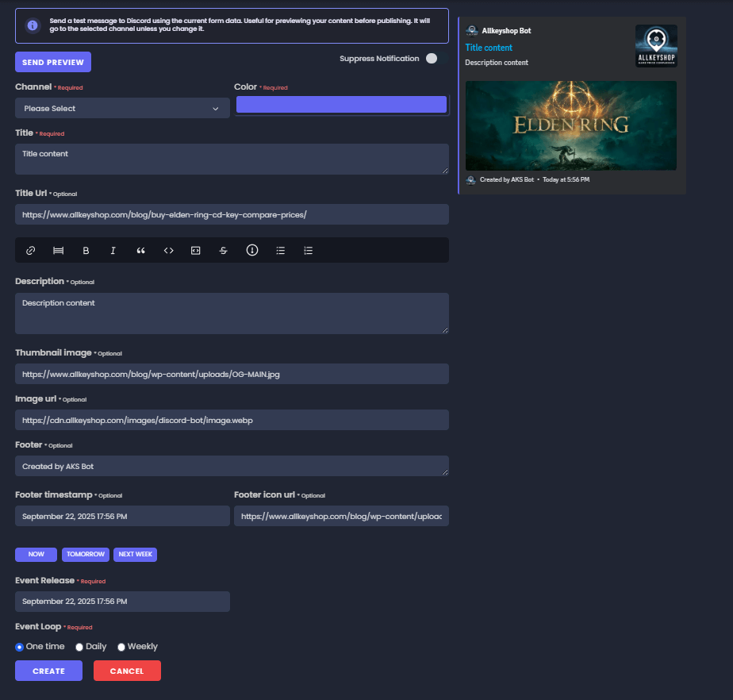Viewport: 733px width, 700px height.
Task: Choose One time event loop option
Action: pyautogui.click(x=20, y=647)
